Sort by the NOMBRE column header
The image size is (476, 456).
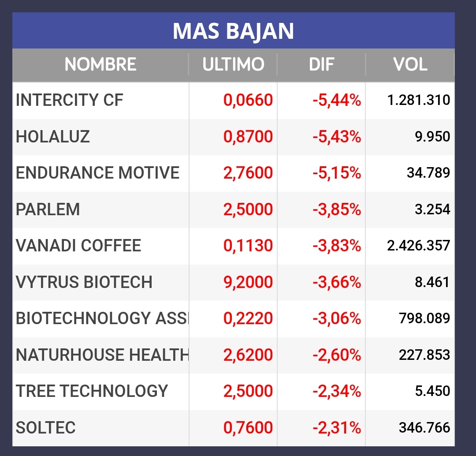click(100, 65)
